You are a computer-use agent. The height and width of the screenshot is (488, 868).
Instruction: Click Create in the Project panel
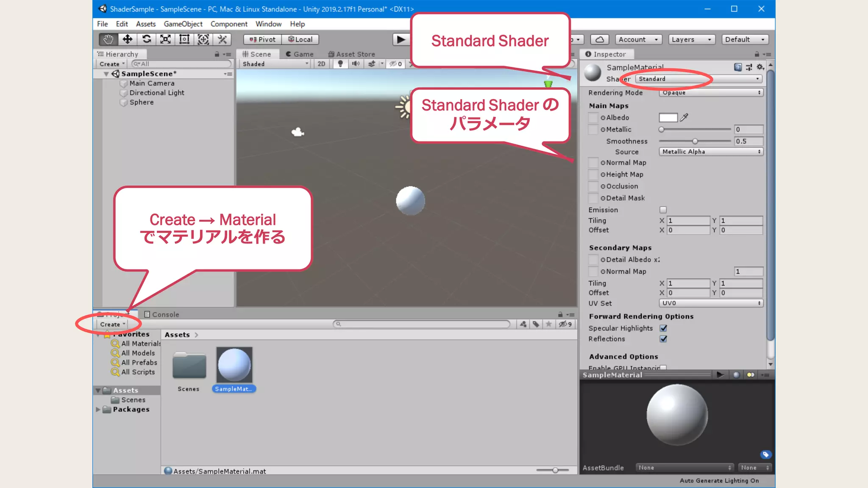point(113,324)
